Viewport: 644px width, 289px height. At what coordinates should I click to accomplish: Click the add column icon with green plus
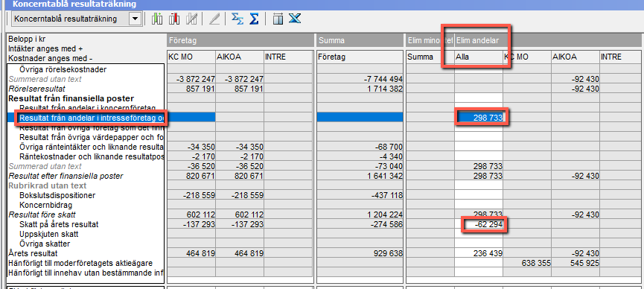(x=157, y=19)
